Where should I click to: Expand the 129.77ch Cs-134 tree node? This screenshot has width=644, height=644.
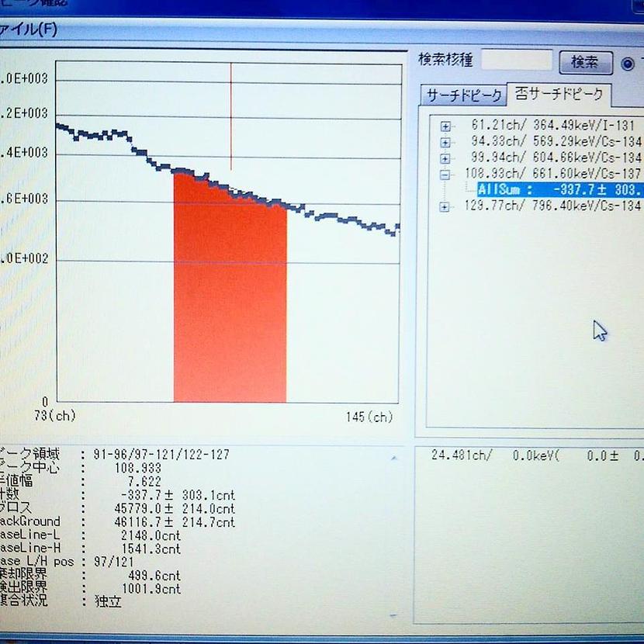pyautogui.click(x=445, y=206)
